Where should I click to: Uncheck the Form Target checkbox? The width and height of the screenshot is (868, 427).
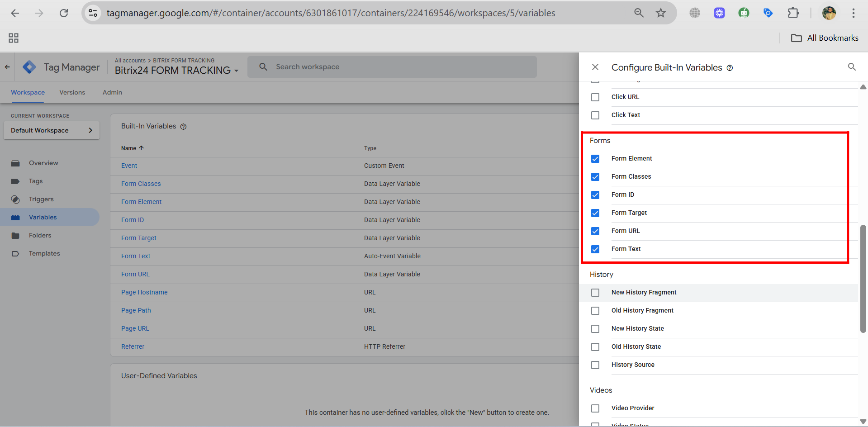[595, 213]
